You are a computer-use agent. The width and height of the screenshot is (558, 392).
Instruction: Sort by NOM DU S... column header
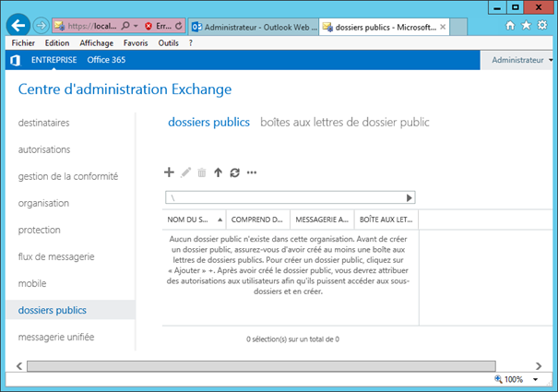coord(195,220)
